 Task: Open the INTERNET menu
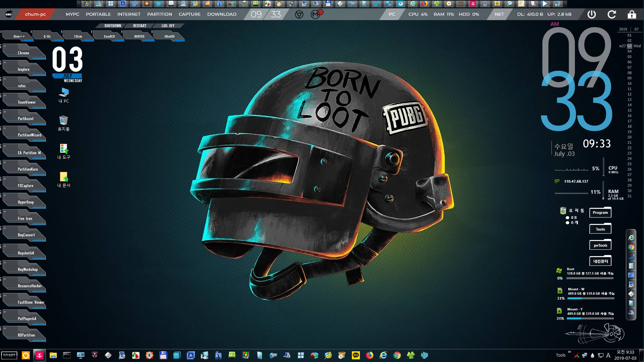[x=129, y=14]
